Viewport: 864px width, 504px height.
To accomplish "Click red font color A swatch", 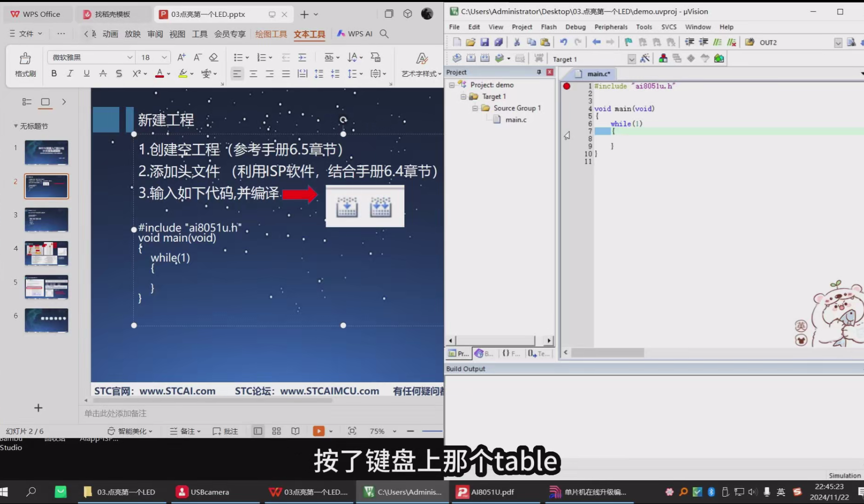I will (160, 74).
